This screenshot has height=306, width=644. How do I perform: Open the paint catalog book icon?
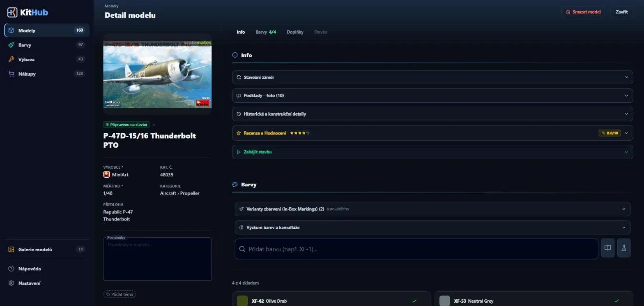pyautogui.click(x=607, y=248)
